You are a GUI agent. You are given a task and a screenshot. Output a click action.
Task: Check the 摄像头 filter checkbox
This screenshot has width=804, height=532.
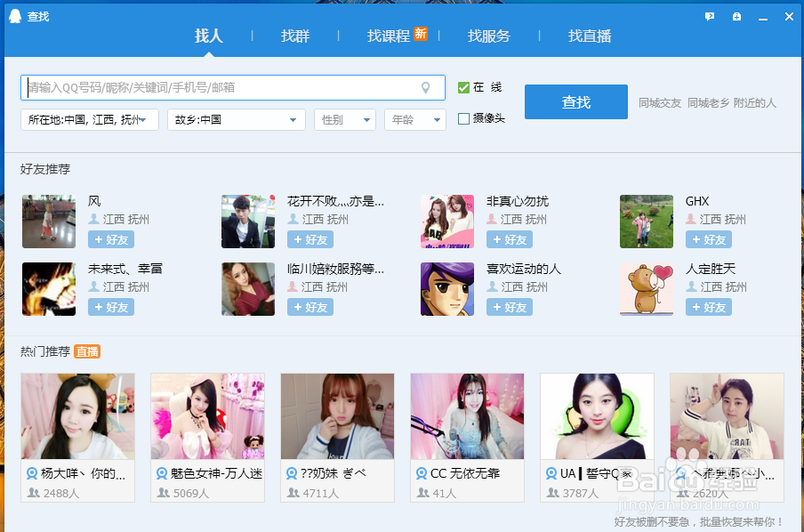pos(463,117)
